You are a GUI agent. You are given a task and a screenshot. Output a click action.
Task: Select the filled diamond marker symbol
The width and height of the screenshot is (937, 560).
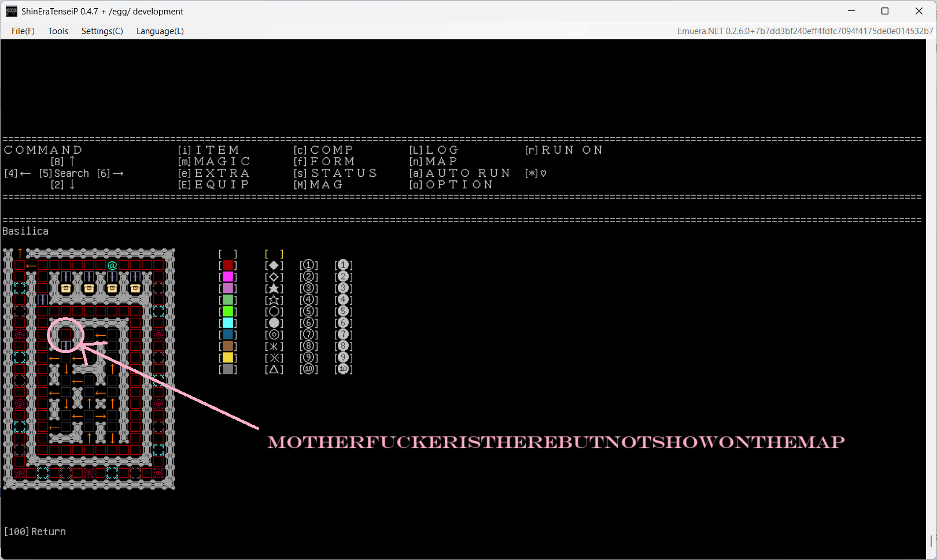pos(274,265)
